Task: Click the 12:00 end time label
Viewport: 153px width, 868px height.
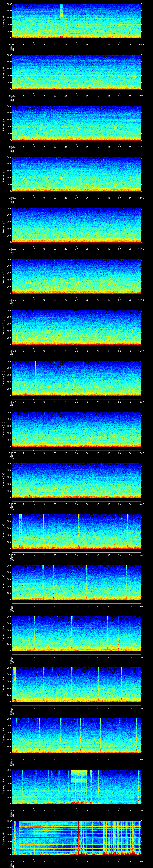Action: click(141, 198)
